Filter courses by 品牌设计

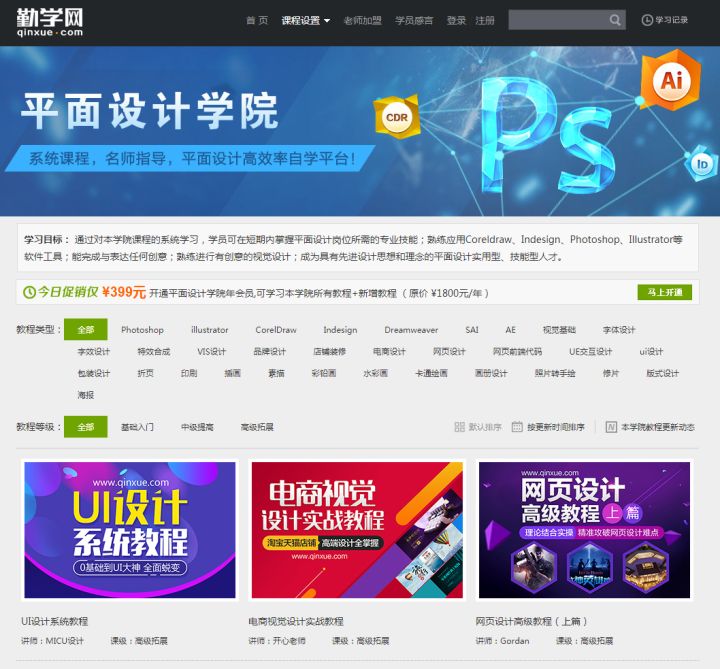[x=270, y=352]
